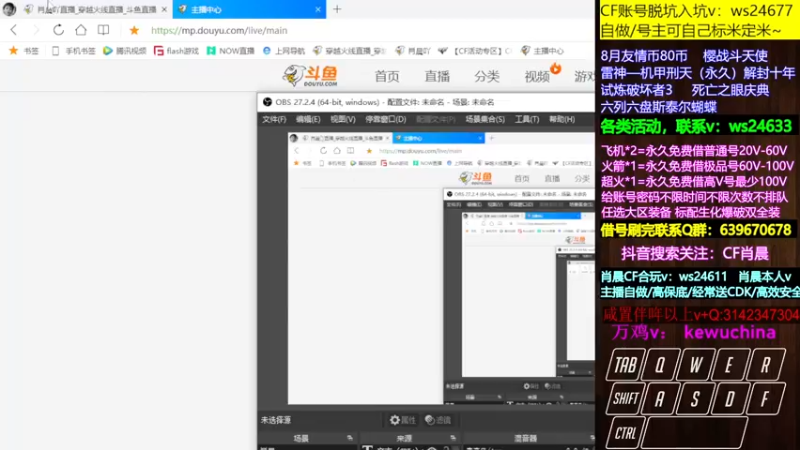Click the OBS logo in title bar
This screenshot has width=800, height=450.
[x=267, y=102]
